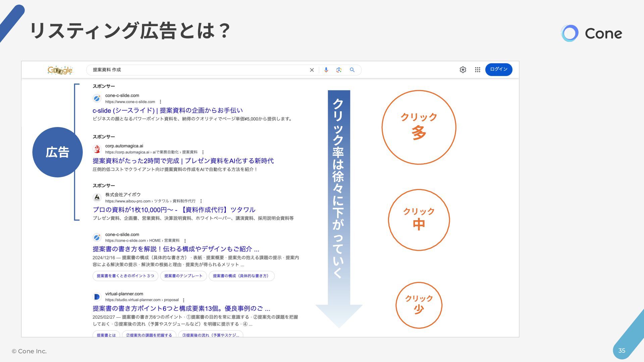Click the corp.automagica.ai site favicon
Image resolution: width=644 pixels, height=362 pixels.
(x=97, y=149)
